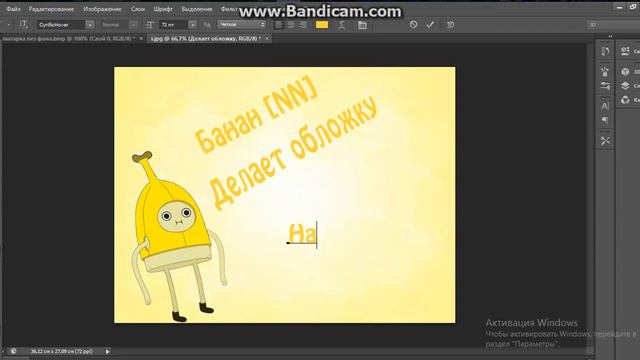Open the Brush settings panel icon

click(x=605, y=86)
